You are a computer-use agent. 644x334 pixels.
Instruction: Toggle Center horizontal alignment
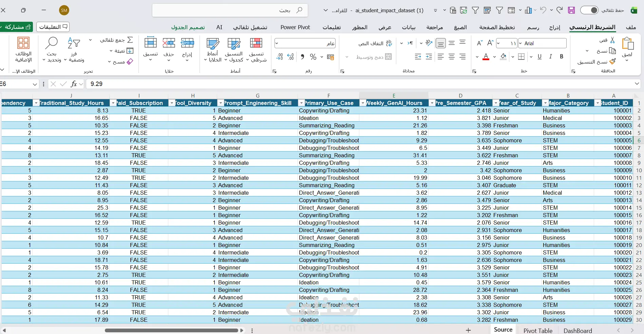pos(452,57)
